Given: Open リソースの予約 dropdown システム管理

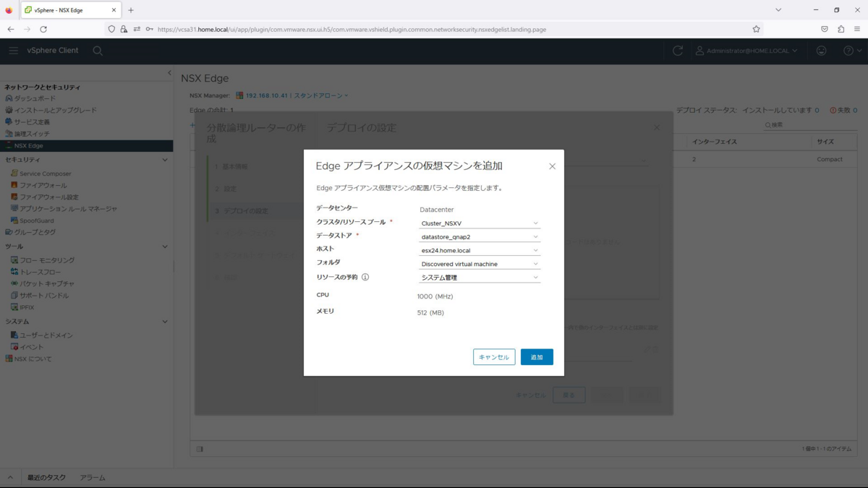Looking at the screenshot, I should pyautogui.click(x=480, y=278).
